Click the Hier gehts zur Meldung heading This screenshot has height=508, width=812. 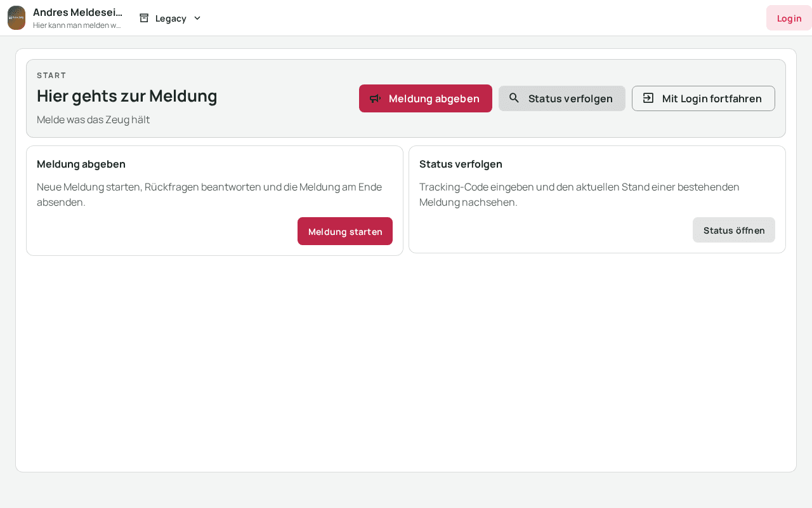click(x=127, y=96)
